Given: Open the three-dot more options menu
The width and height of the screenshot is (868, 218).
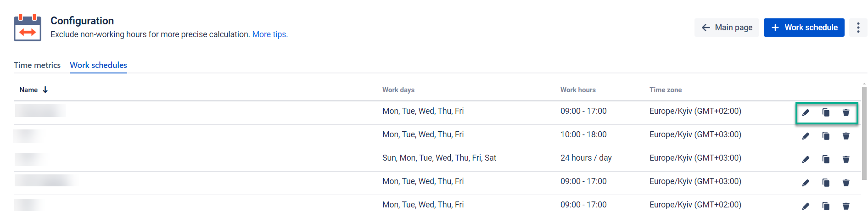Looking at the screenshot, I should coord(858,28).
